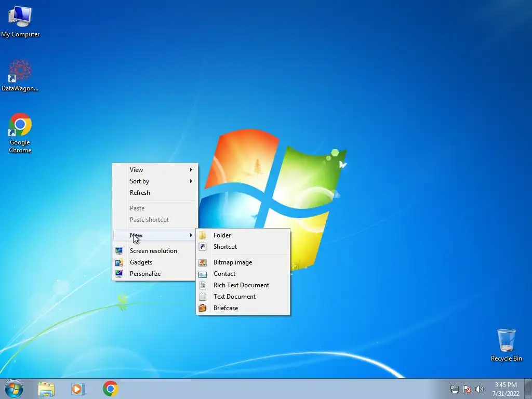Select the Google Chrome desktop shortcut

(x=20, y=133)
